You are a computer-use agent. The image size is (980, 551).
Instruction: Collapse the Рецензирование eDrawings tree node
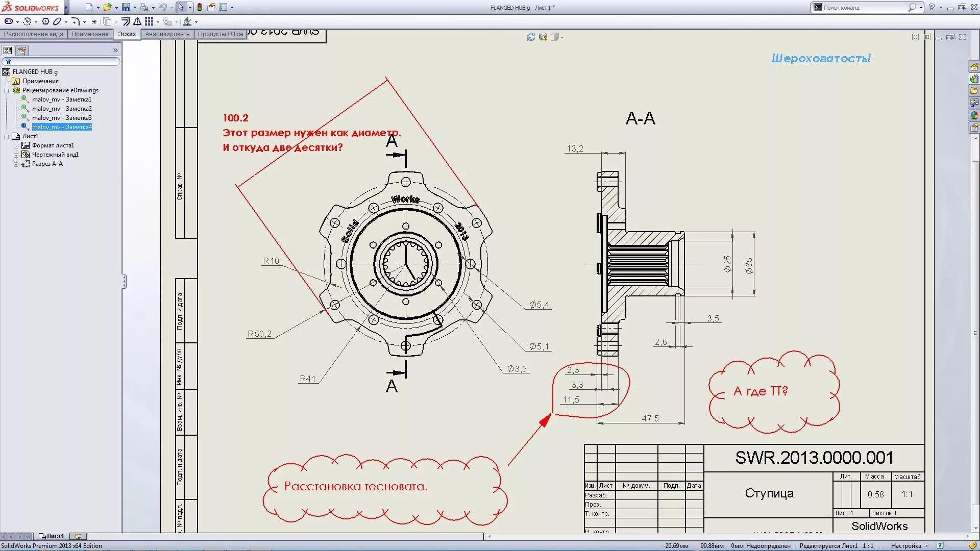pyautogui.click(x=7, y=90)
